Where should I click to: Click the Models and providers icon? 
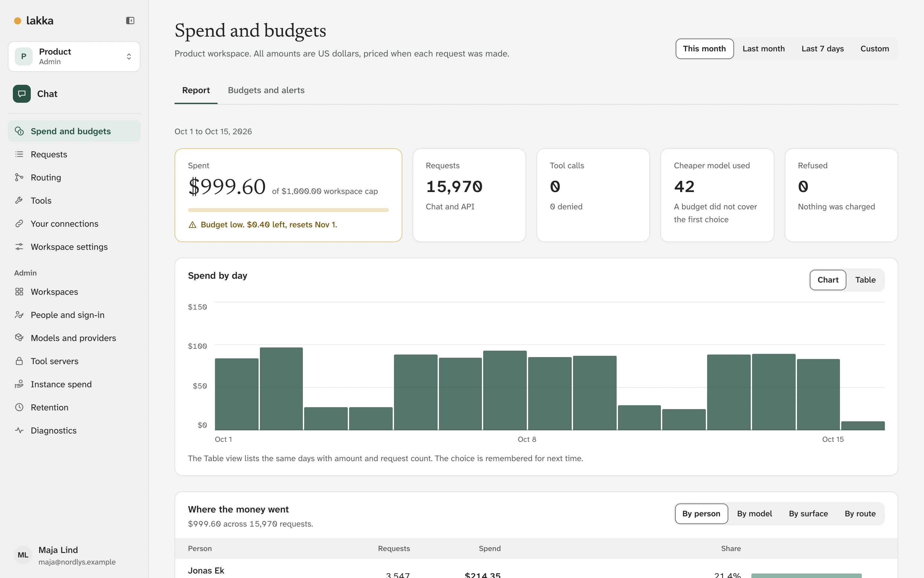[x=19, y=338]
